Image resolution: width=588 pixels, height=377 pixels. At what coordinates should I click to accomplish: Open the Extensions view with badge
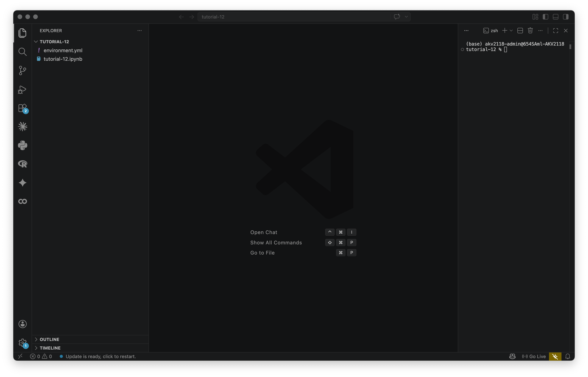point(23,108)
